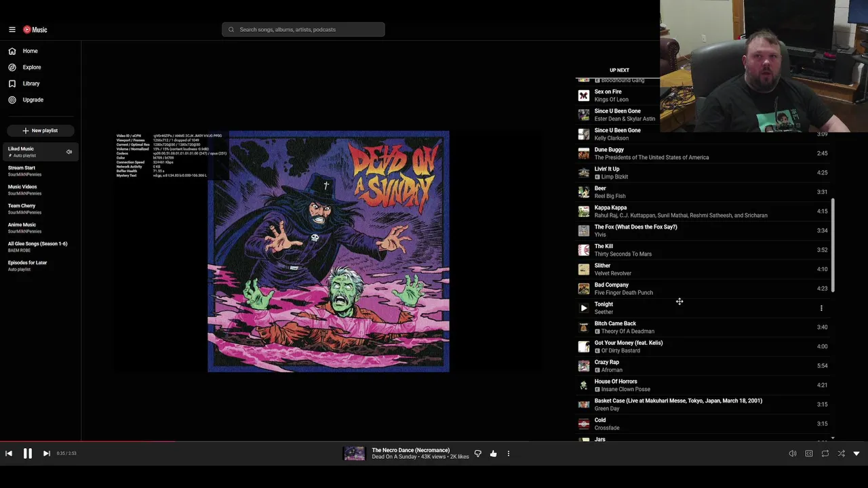
Task: Like The Necro Dance song
Action: click(493, 453)
